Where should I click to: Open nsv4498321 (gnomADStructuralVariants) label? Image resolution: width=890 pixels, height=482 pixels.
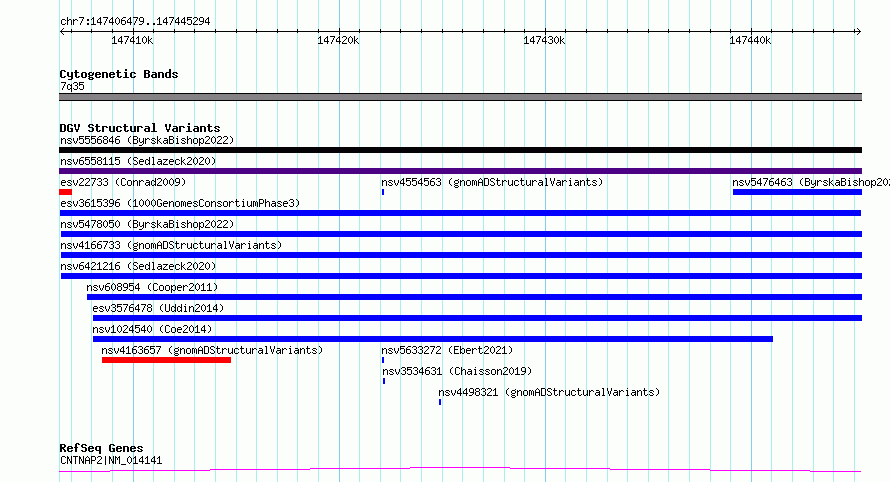tap(549, 392)
